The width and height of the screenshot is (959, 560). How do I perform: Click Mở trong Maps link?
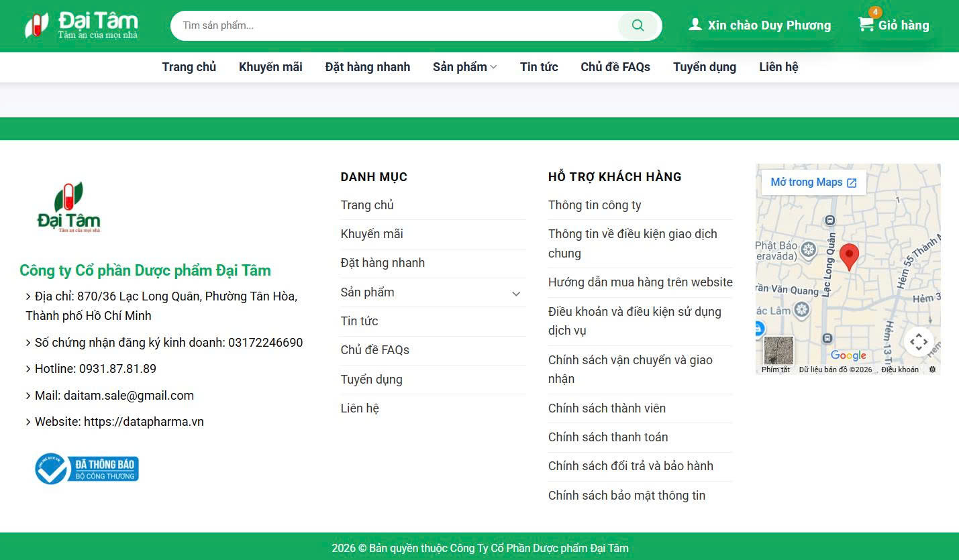coord(813,182)
